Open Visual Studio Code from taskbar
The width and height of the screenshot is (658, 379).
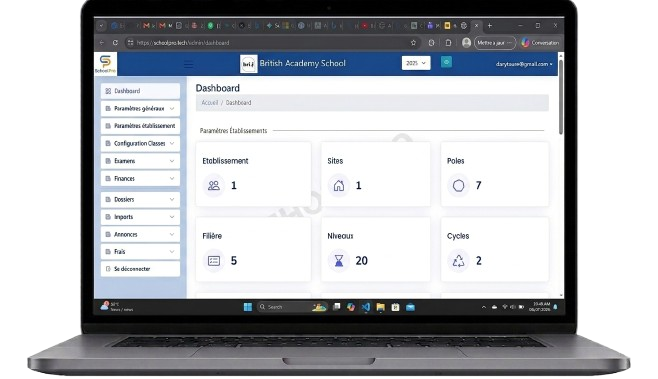(366, 307)
